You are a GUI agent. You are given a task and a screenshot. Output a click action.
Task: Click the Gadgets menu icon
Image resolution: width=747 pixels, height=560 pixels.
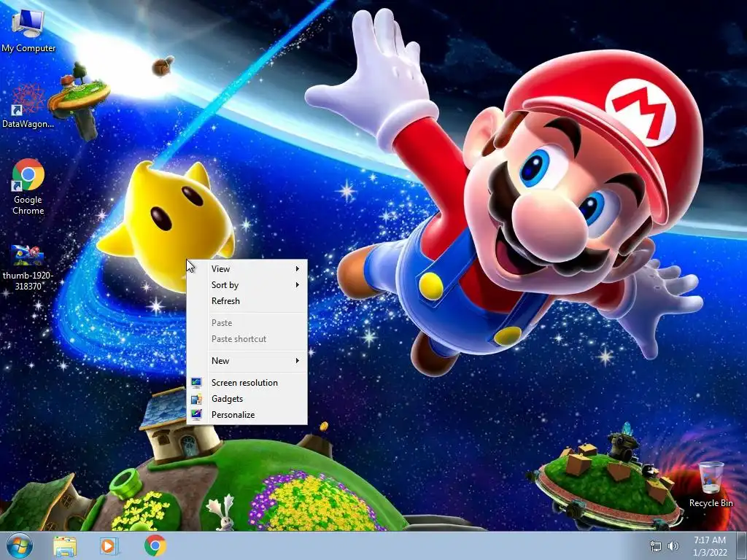point(196,399)
